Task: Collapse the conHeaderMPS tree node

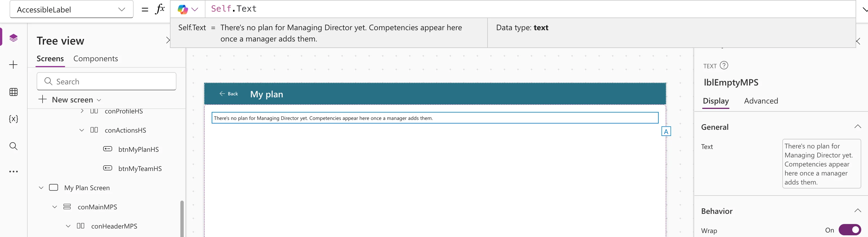Action: point(68,226)
